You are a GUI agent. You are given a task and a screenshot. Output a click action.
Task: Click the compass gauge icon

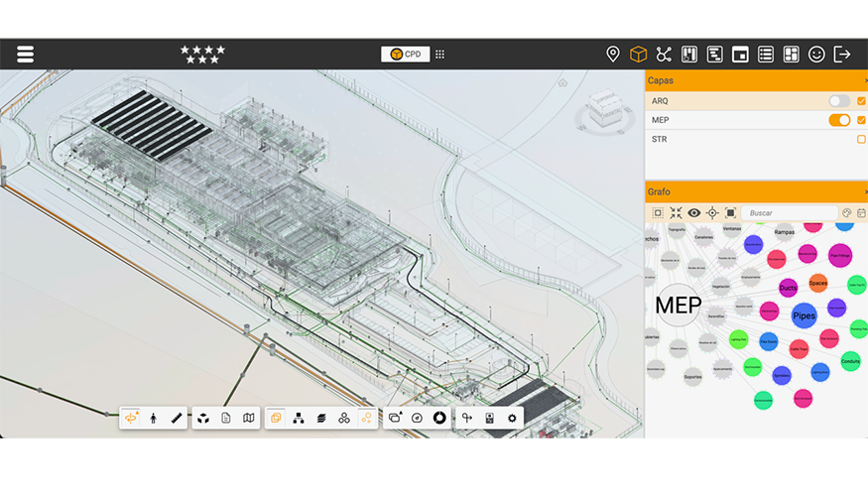coord(417,418)
